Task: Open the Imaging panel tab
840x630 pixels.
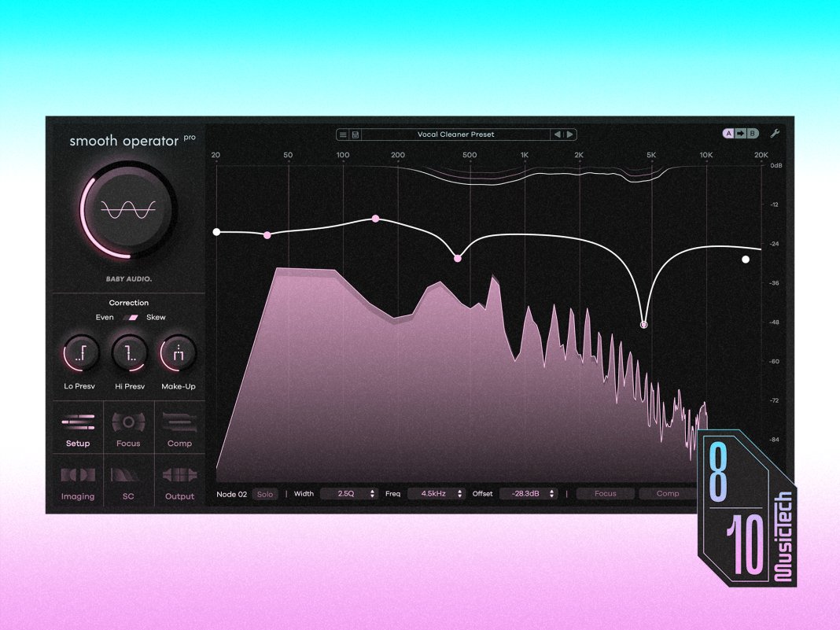Action: tap(78, 481)
